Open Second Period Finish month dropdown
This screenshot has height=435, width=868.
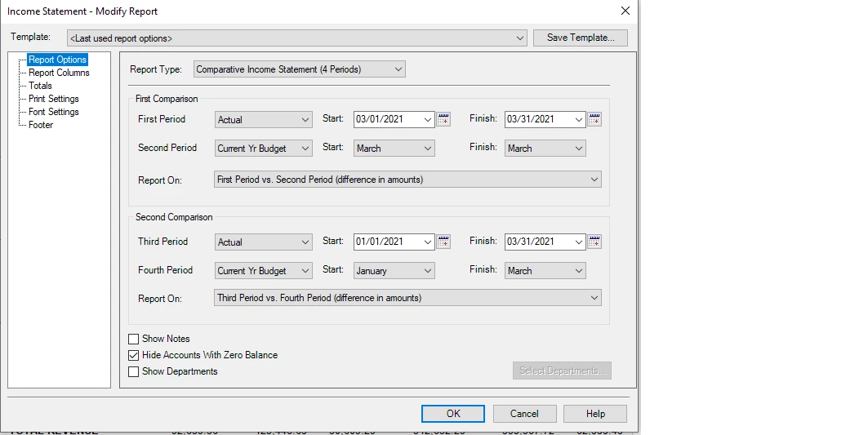(545, 149)
